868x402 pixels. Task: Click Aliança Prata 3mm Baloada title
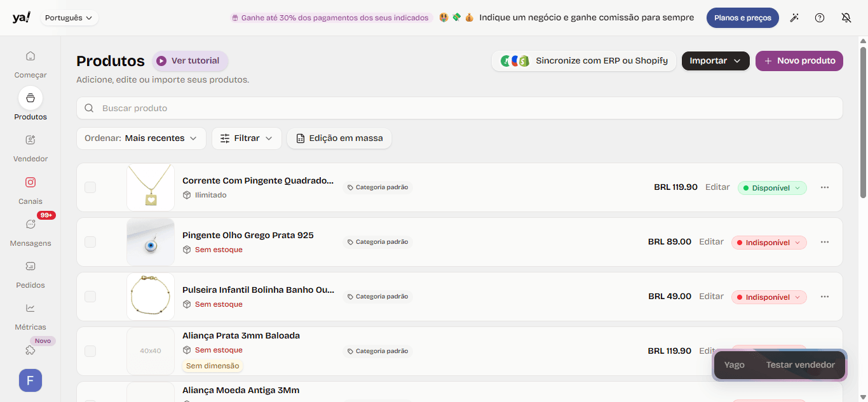click(241, 335)
